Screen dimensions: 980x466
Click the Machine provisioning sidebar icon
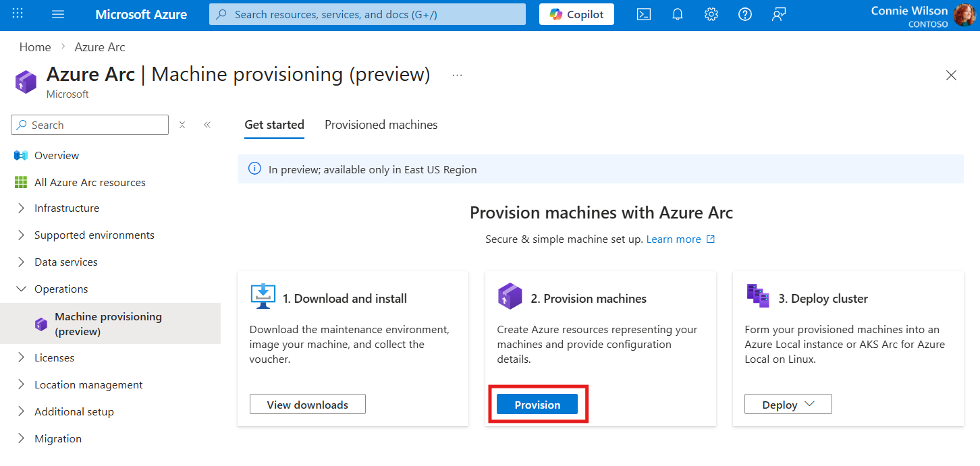41,324
